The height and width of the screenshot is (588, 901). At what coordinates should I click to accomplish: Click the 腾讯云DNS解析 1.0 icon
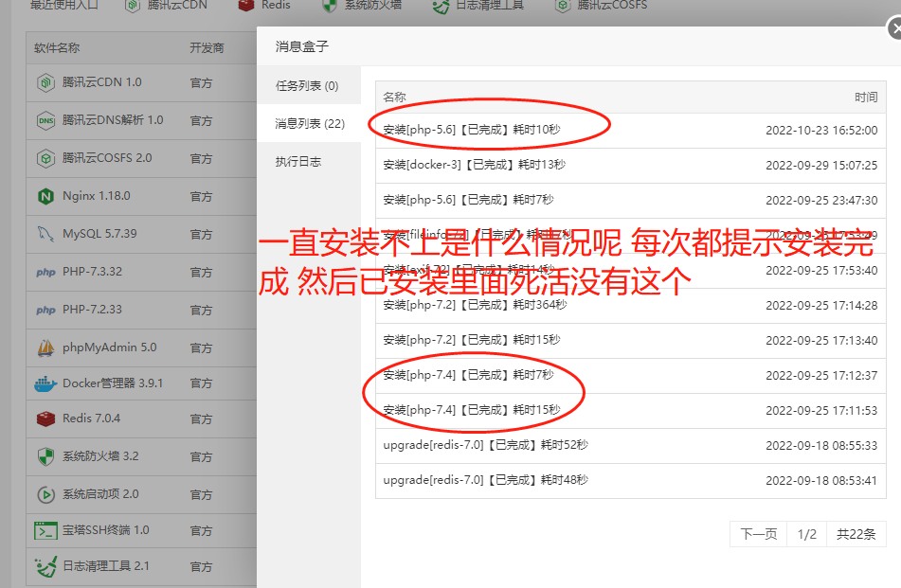45,120
